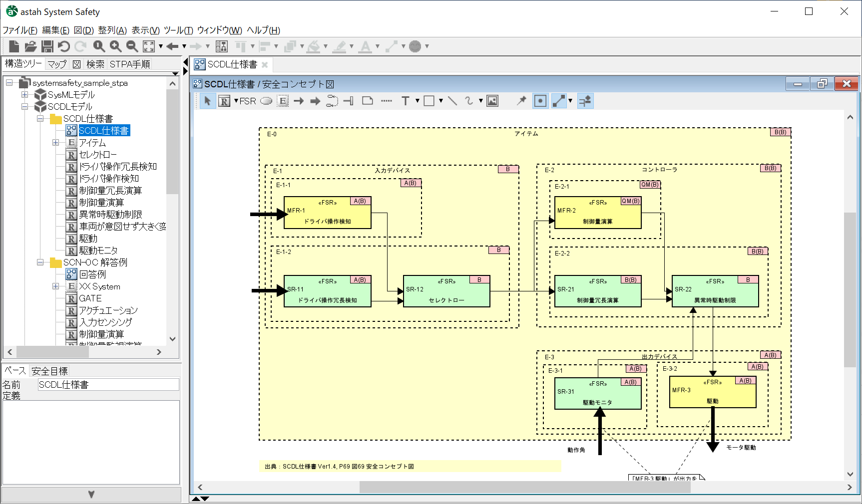862x504 pixels.
Task: Toggle the pin tool-lock mode icon
Action: (521, 101)
